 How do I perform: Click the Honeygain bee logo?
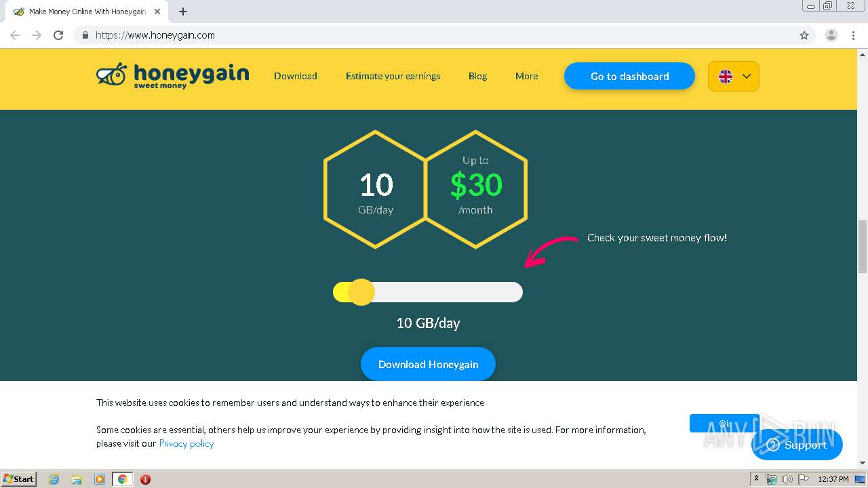click(x=172, y=76)
